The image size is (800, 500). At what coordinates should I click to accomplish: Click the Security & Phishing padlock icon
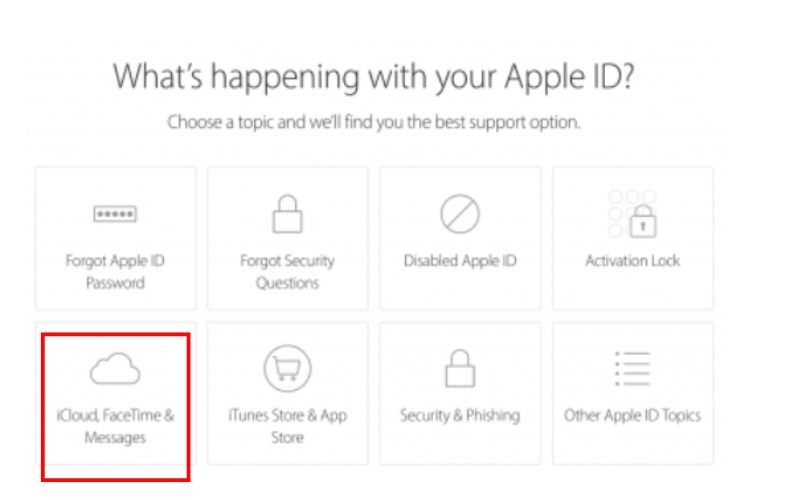coord(460,370)
